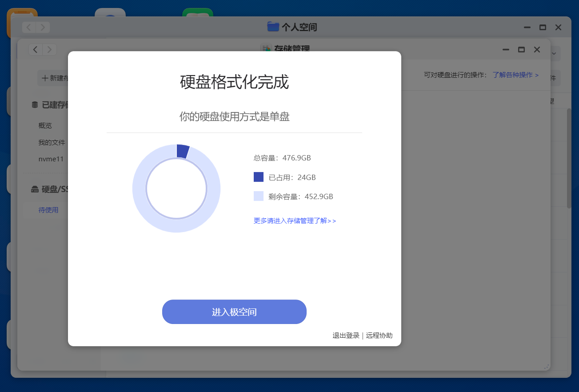Image resolution: width=579 pixels, height=392 pixels.
Task: Click 退出登录 in the dialog footer
Action: tap(346, 336)
